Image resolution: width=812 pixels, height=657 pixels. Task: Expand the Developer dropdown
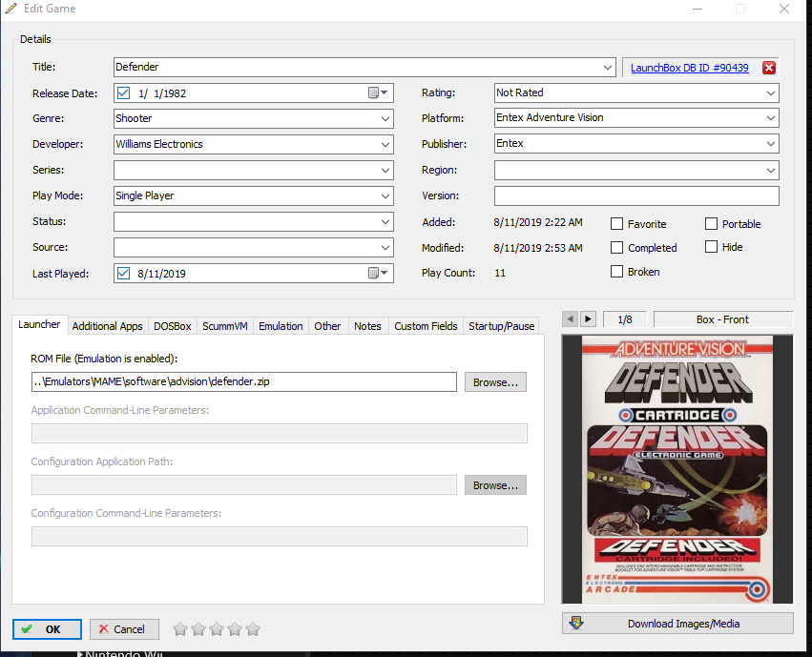(x=385, y=144)
